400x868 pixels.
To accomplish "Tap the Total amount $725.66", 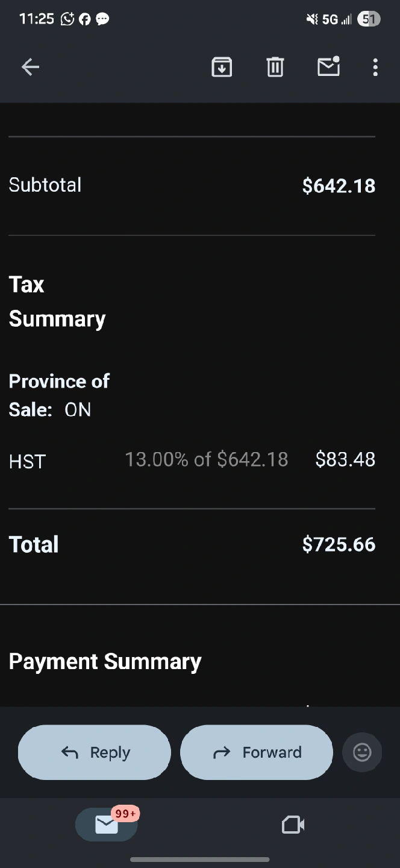I will [x=339, y=545].
